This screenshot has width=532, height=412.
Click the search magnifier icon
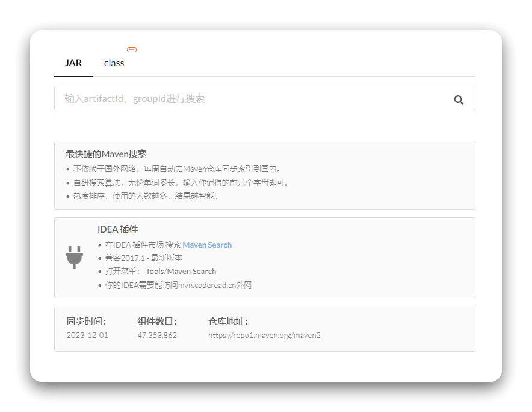459,99
